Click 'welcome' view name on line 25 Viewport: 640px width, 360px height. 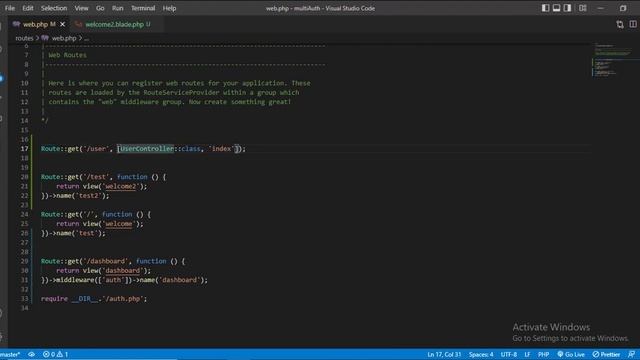tap(119, 224)
